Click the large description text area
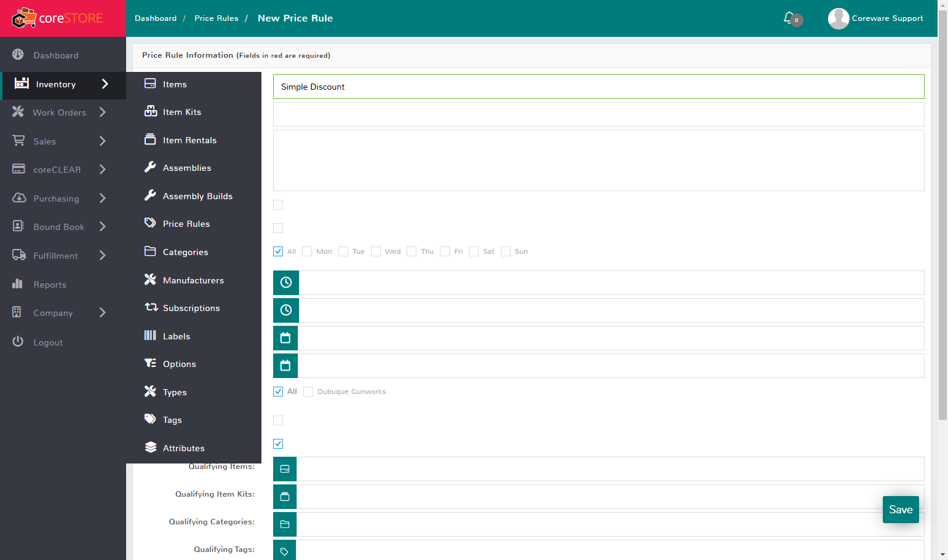The width and height of the screenshot is (948, 560). point(599,160)
